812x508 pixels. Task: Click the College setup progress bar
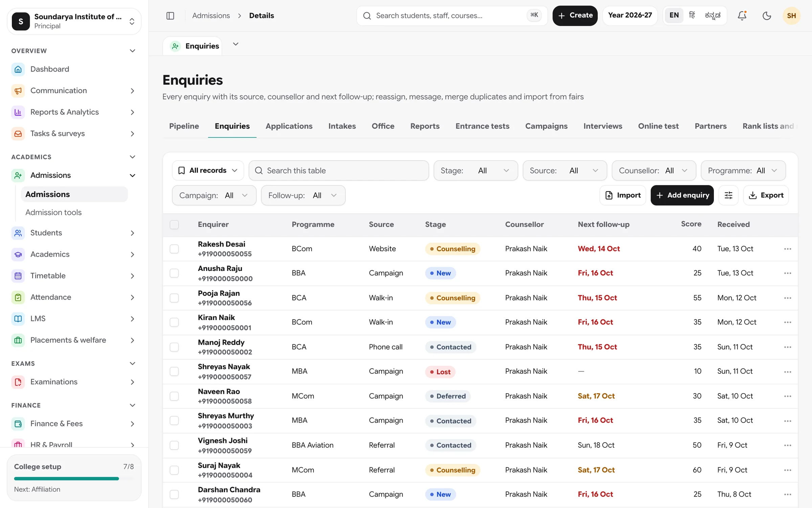tap(74, 479)
